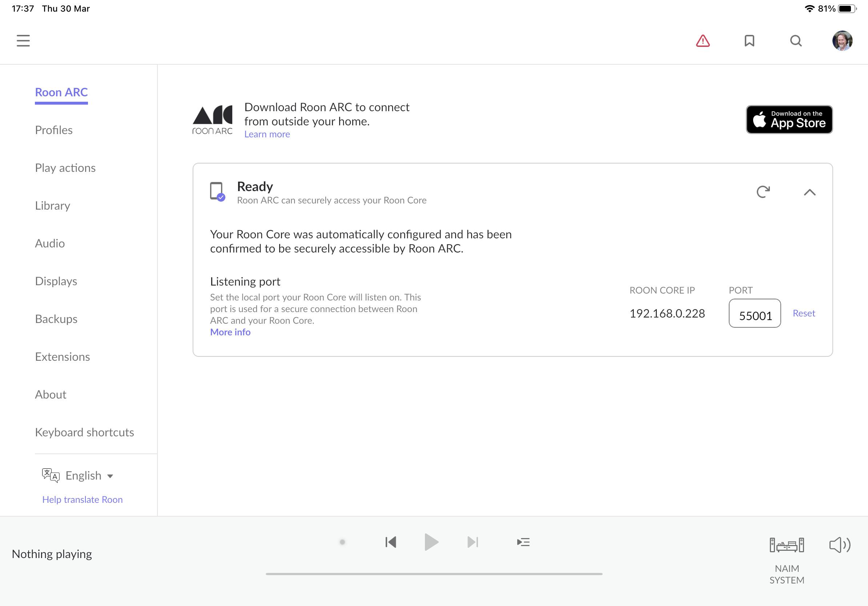
Task: Open search with the magnifier icon
Action: point(795,41)
